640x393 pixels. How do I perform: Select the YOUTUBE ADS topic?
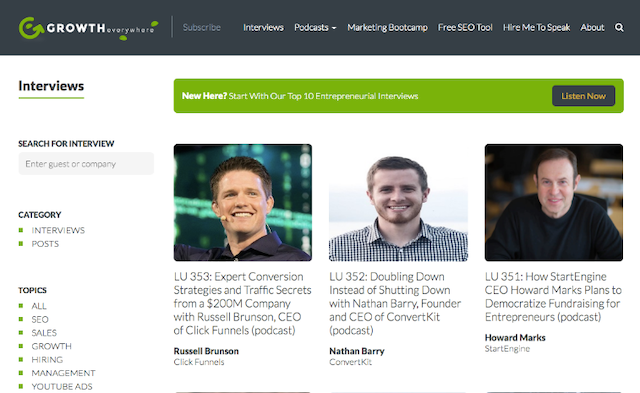(62, 386)
